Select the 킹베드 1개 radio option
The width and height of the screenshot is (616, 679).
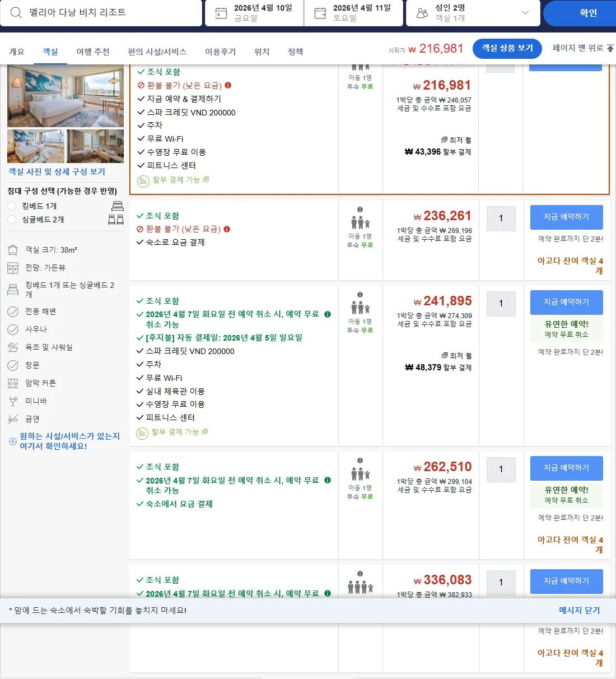tap(12, 206)
